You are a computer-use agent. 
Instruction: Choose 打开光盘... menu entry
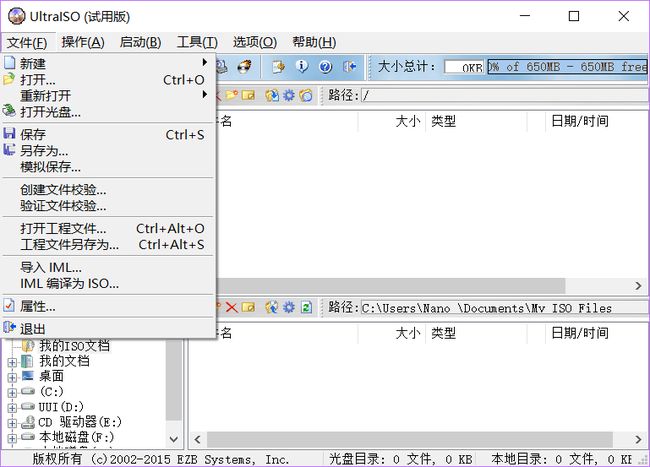[108, 111]
